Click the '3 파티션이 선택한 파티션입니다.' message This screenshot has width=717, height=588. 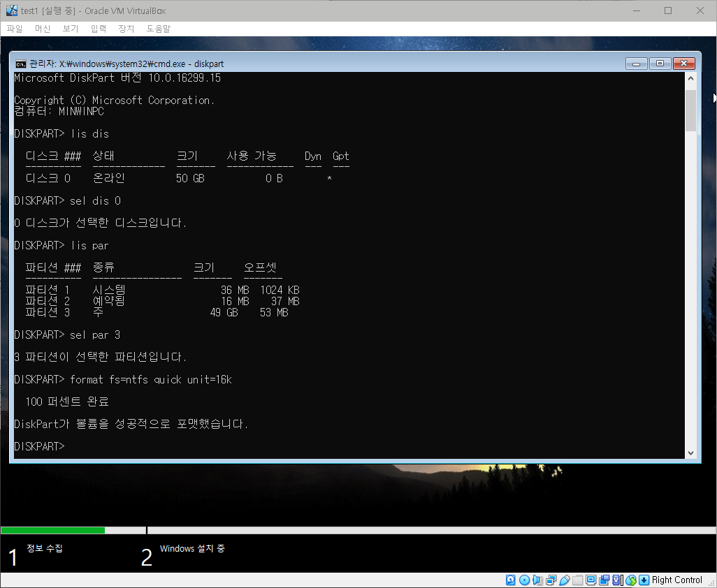pos(100,357)
